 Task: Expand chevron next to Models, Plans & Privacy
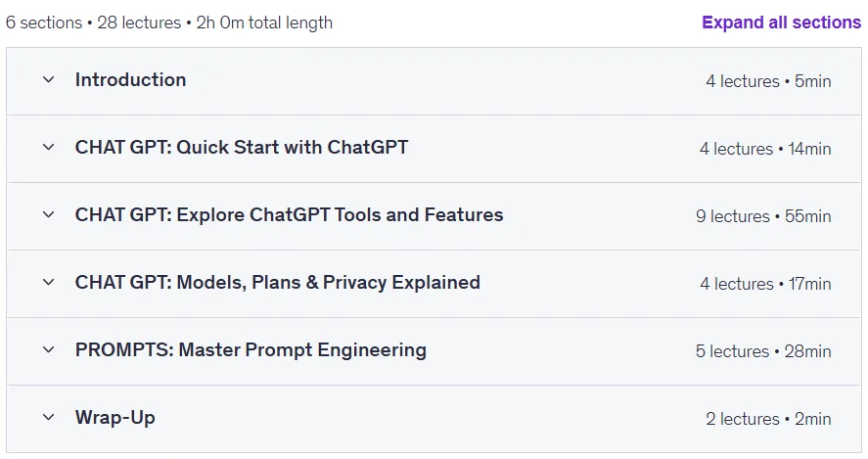tap(49, 283)
